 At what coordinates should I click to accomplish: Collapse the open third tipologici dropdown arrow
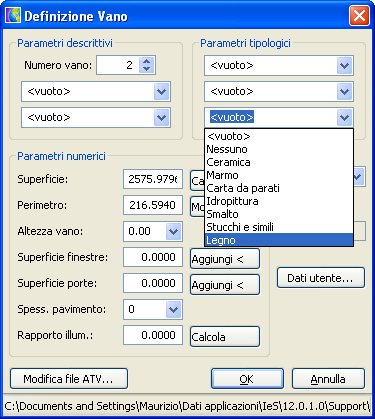point(344,117)
